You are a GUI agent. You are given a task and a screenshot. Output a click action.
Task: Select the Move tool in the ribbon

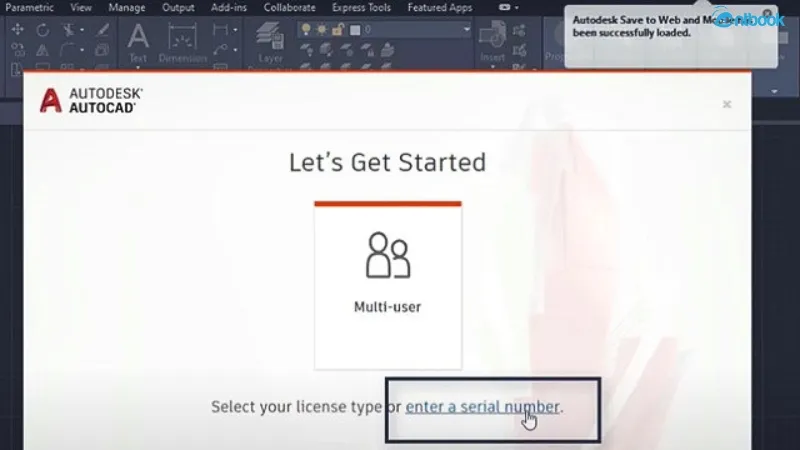click(x=17, y=30)
